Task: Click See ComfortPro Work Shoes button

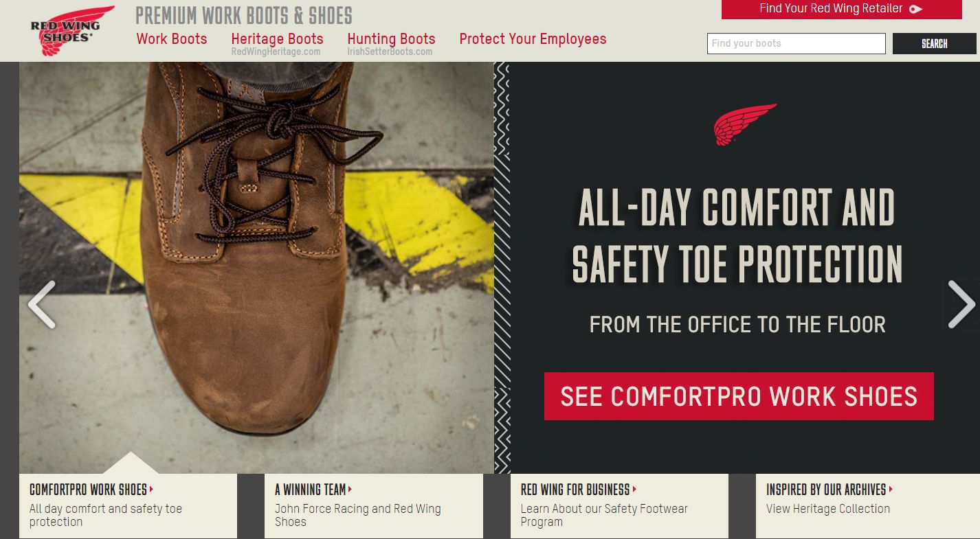Action: (x=739, y=396)
